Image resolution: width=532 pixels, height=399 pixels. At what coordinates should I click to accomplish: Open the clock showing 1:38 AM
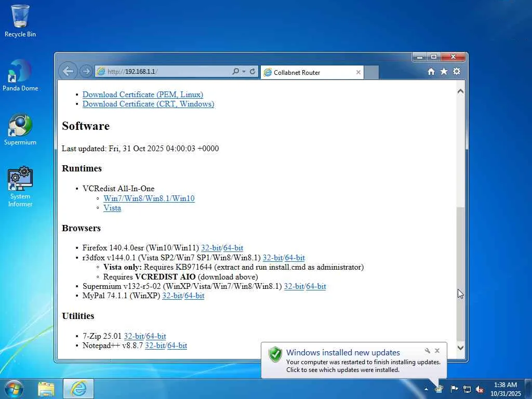point(506,389)
